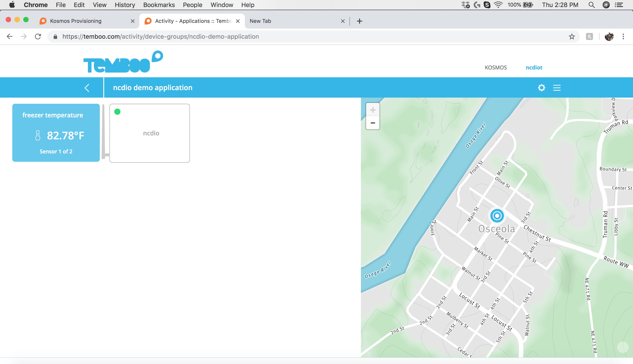Click the Sensor 1 of 2 label
The width and height of the screenshot is (633, 364).
pos(56,151)
